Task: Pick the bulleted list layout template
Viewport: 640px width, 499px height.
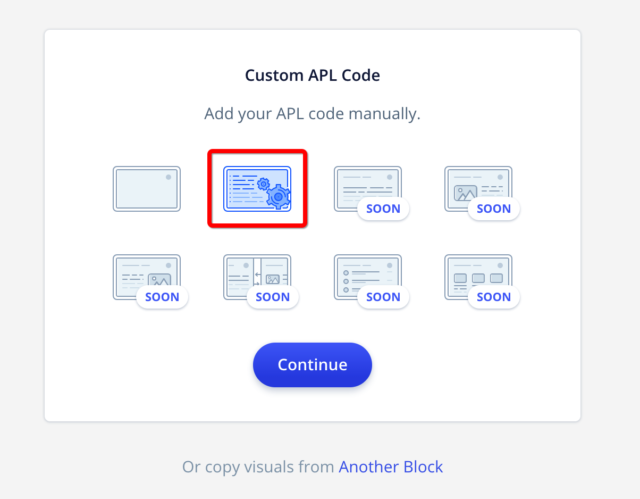Action: [368, 277]
